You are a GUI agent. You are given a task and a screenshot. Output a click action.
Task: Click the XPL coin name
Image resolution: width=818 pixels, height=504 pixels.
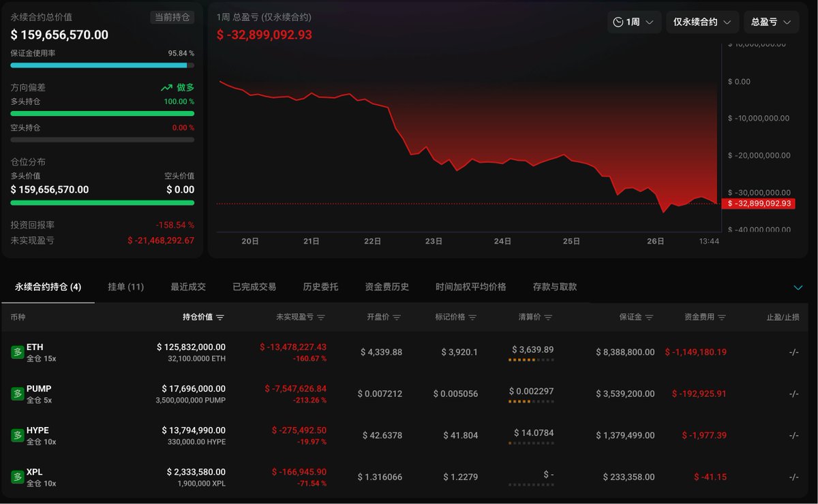35,472
